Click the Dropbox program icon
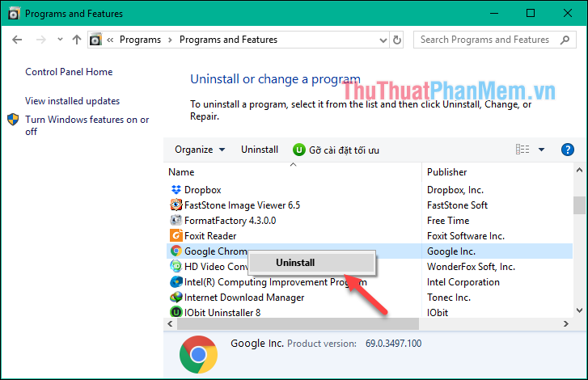The image size is (588, 380). (x=176, y=190)
